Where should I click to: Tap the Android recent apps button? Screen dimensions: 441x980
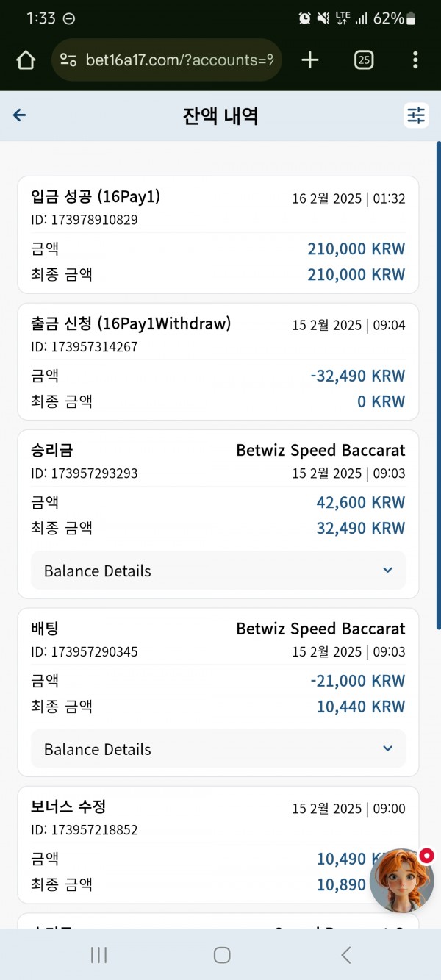(x=98, y=954)
